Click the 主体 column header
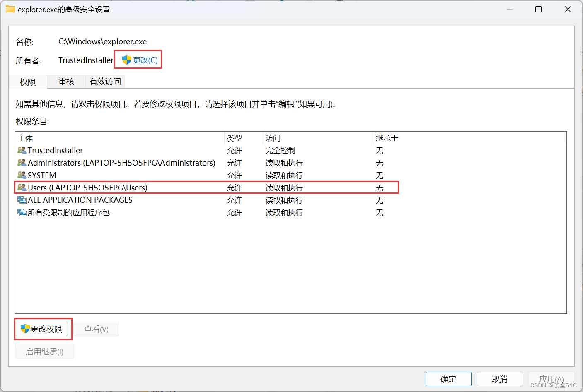This screenshot has height=392, width=583. [120, 138]
